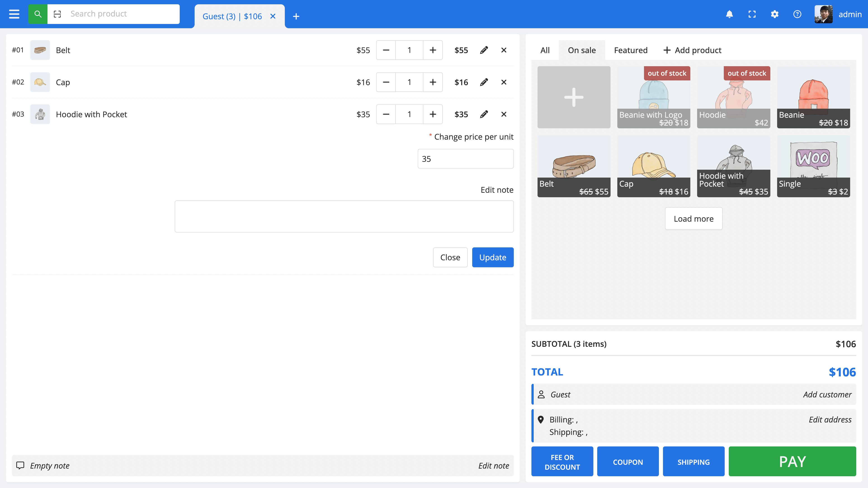Load more products
The height and width of the screenshot is (488, 868).
coord(693,218)
